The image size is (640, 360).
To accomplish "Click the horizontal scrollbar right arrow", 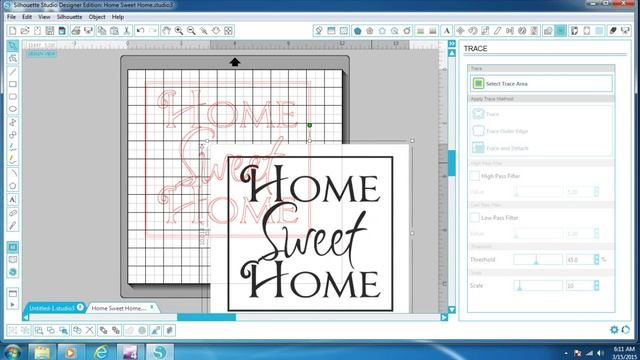I will 444,317.
